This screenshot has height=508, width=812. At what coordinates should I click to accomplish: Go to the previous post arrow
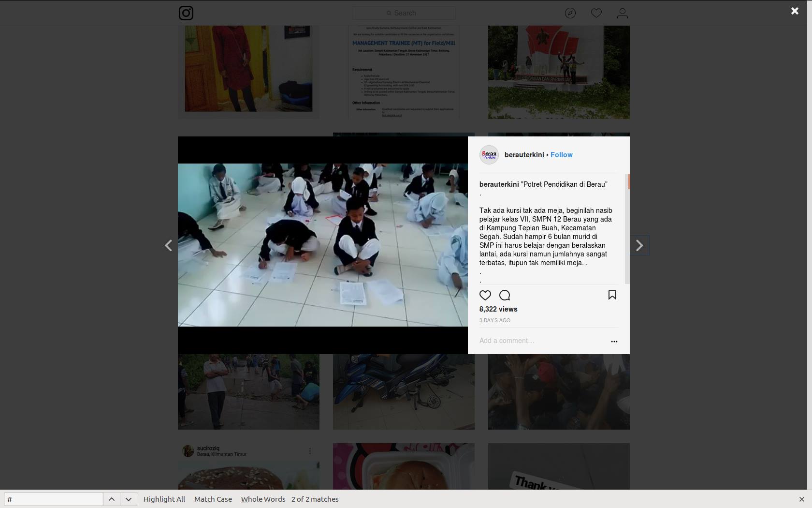click(x=168, y=246)
